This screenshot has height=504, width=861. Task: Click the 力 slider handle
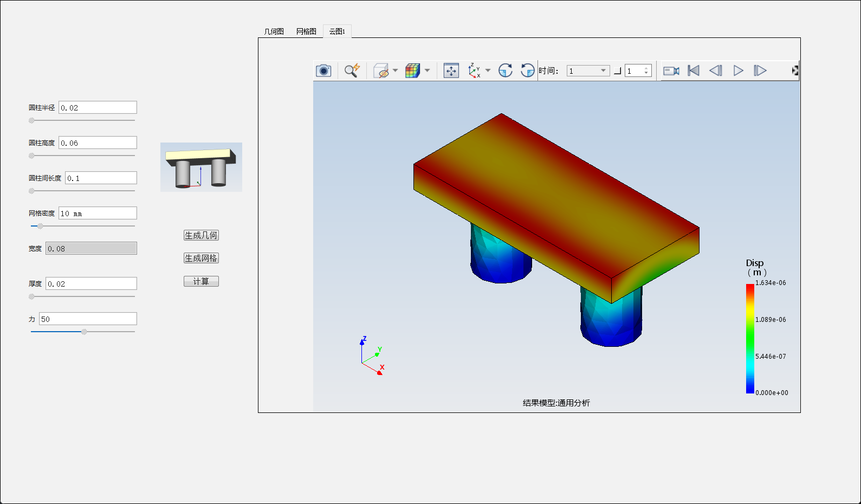84,332
